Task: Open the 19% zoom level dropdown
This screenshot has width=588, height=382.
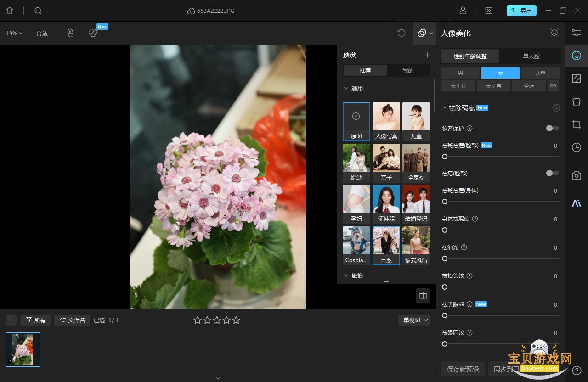Action: pyautogui.click(x=14, y=33)
